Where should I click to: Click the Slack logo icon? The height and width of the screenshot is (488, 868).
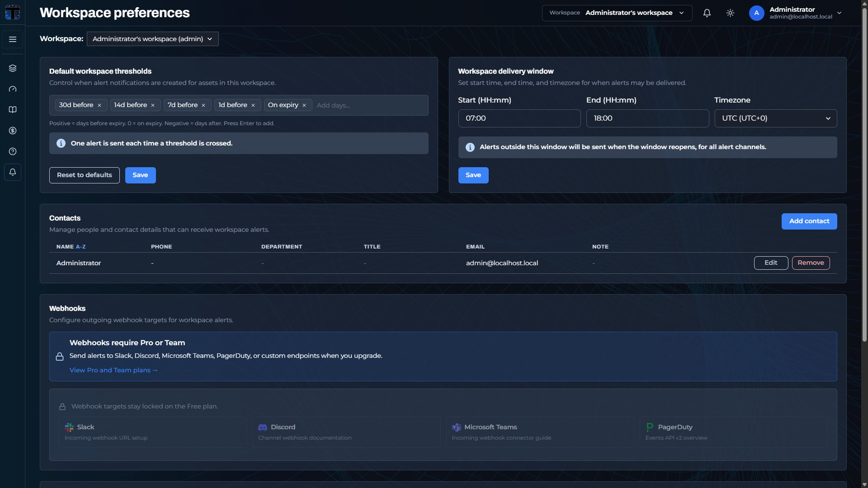click(x=69, y=427)
